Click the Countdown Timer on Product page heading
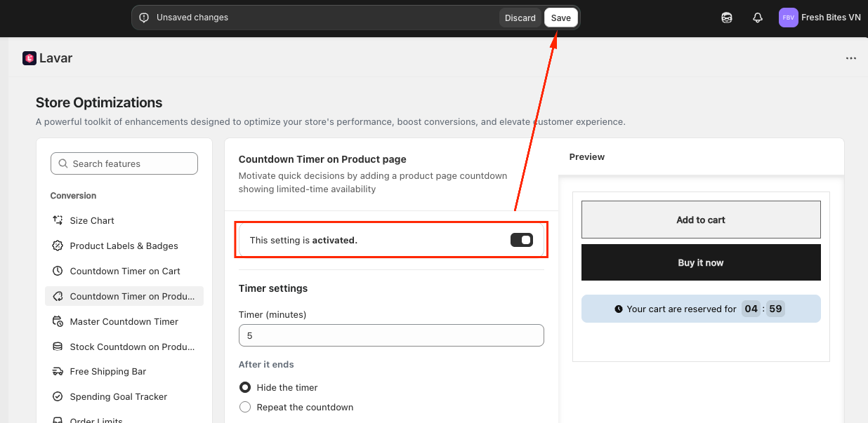868x423 pixels. tap(322, 159)
